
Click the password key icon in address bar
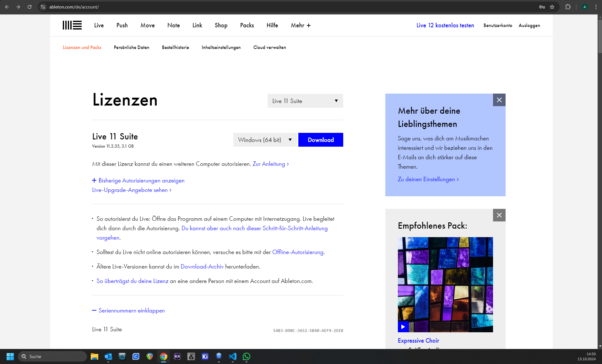tap(542, 7)
